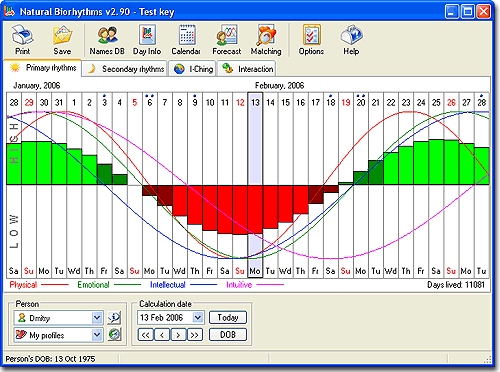Click the Save folder icon
This screenshot has height=372, width=500.
(62, 40)
